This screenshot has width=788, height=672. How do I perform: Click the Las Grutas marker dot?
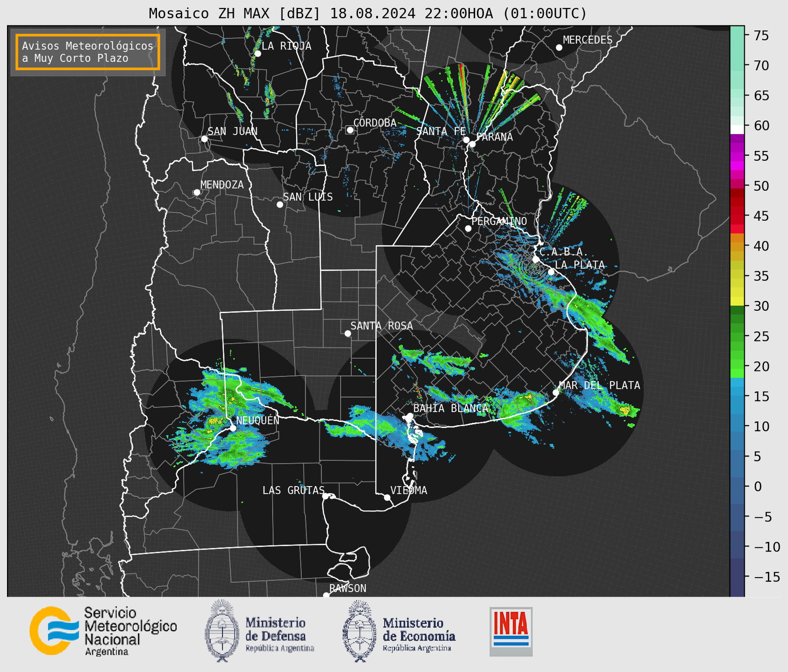pyautogui.click(x=326, y=496)
